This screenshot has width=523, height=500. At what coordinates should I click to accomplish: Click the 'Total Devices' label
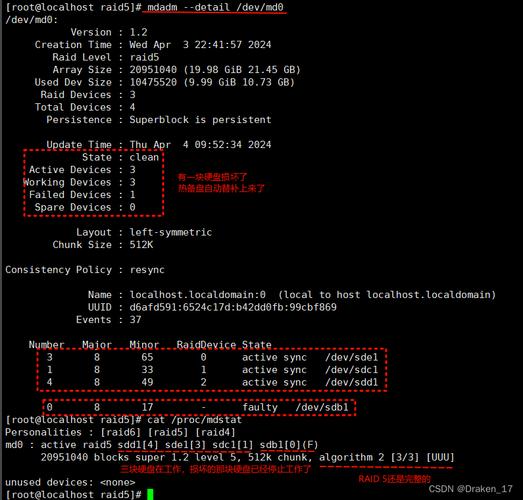[73, 107]
